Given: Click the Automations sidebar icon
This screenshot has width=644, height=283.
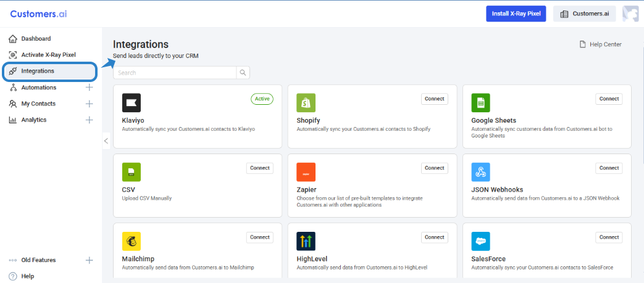Looking at the screenshot, I should coord(13,88).
